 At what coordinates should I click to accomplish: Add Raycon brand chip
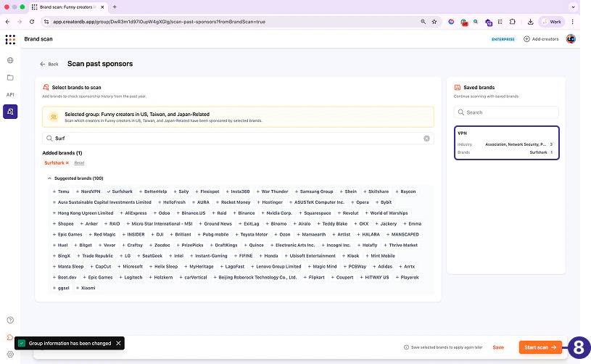(405, 191)
